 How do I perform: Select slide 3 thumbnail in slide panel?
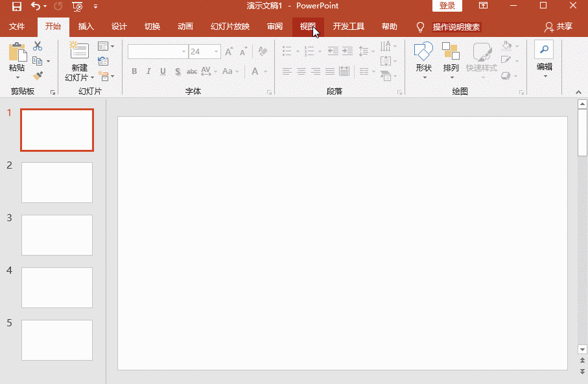click(57, 235)
